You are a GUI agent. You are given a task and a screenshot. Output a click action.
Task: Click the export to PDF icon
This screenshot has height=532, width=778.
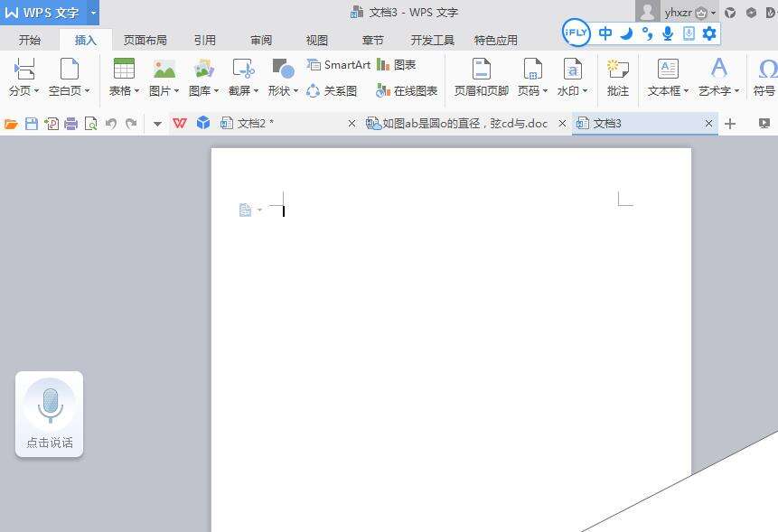[52, 124]
